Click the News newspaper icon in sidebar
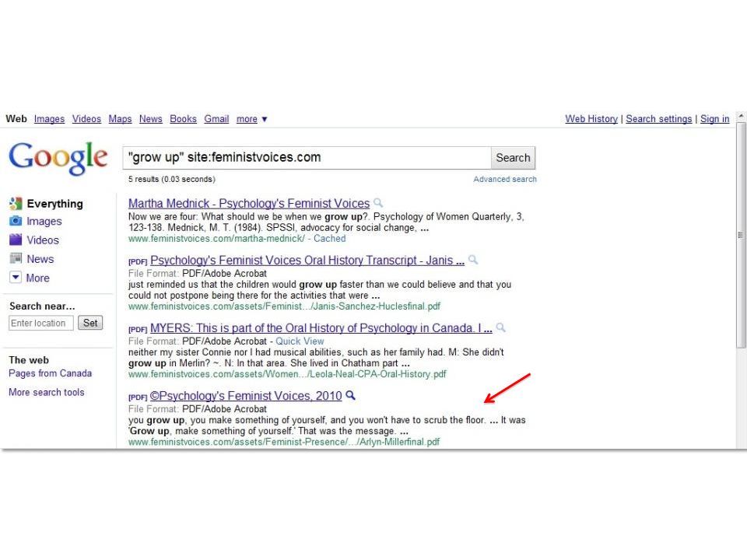The width and height of the screenshot is (747, 560). pos(16,258)
